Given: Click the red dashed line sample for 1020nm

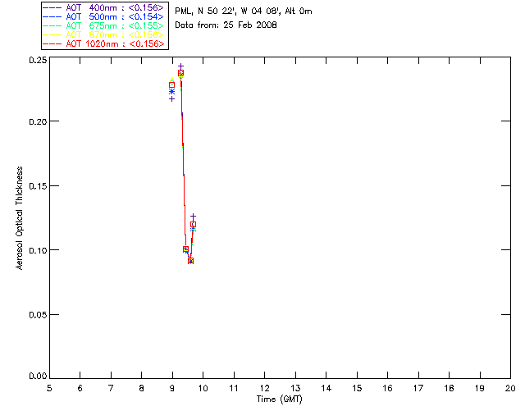Looking at the screenshot, I should point(52,43).
